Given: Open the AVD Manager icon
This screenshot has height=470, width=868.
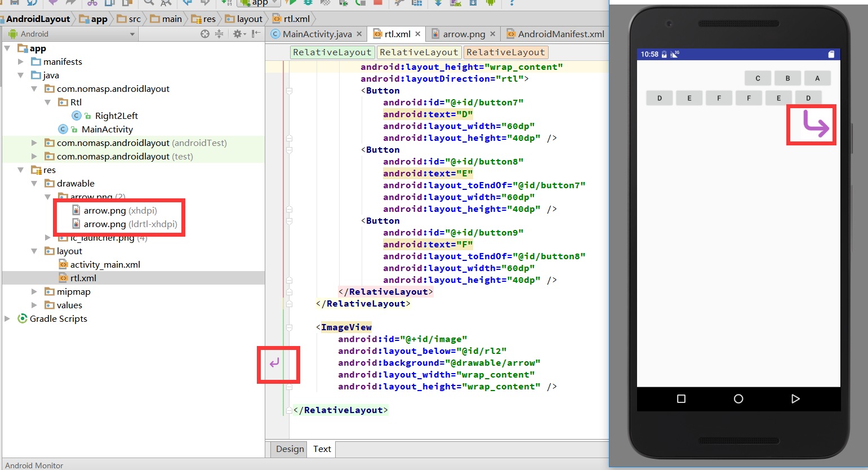Looking at the screenshot, I should pos(455,4).
